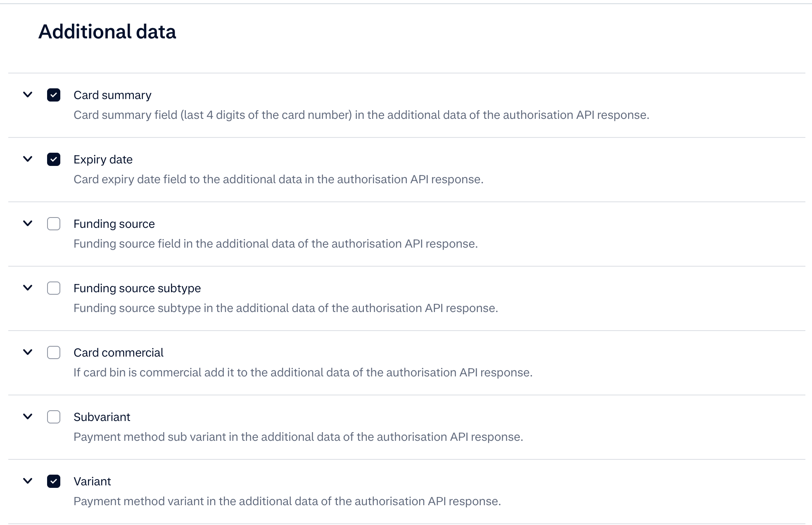The image size is (812, 525).
Task: Expand the Card commercial chevron
Action: click(x=28, y=352)
